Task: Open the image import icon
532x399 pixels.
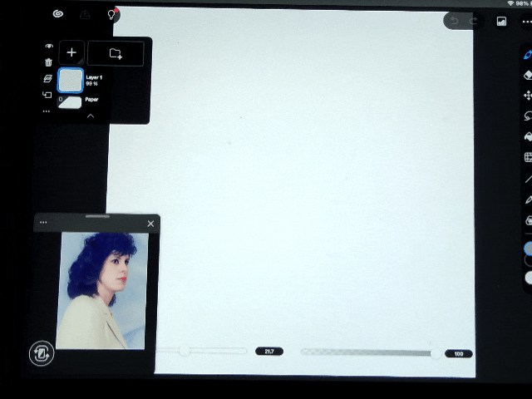Action: click(501, 22)
